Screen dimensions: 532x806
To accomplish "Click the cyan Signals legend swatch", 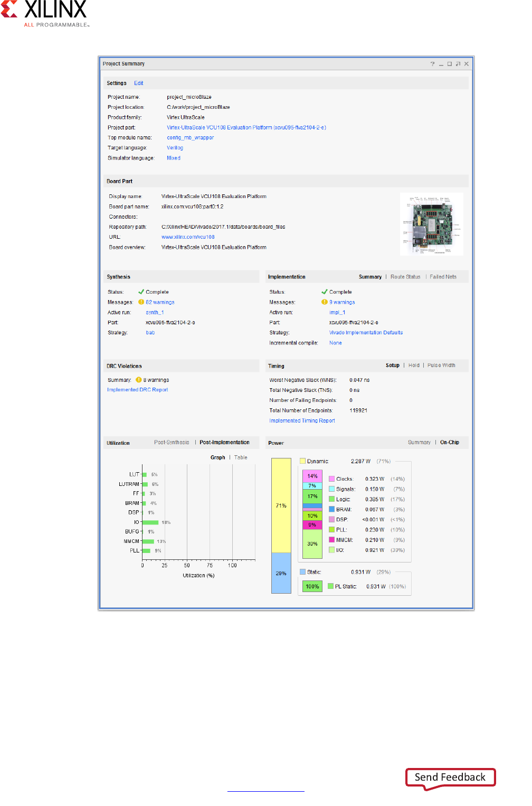I will point(332,489).
